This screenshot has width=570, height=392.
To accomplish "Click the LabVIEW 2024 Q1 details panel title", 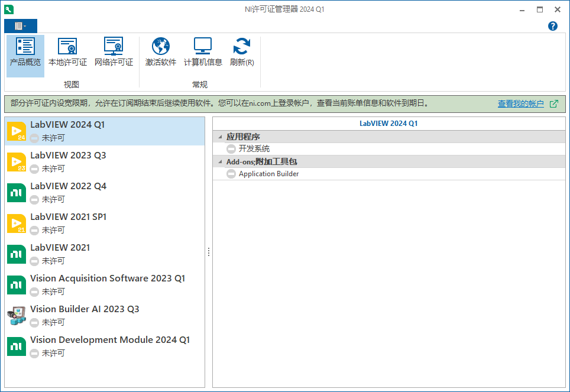I will [x=388, y=124].
